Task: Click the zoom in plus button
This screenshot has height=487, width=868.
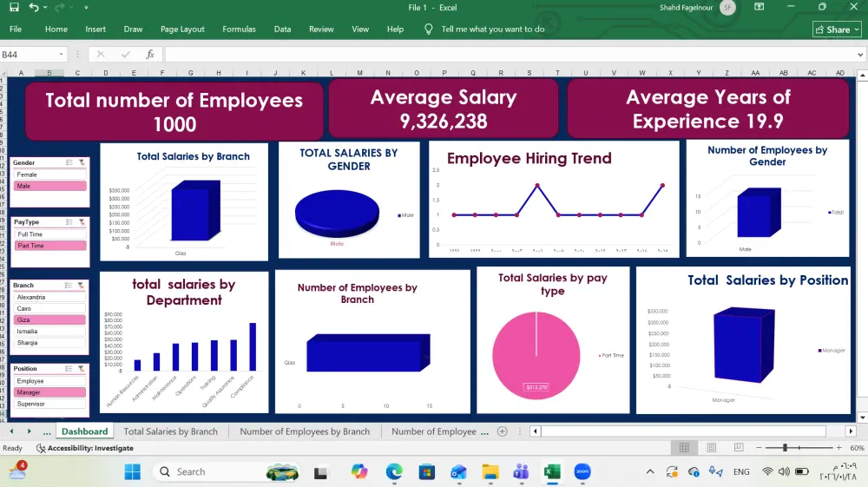Action: tap(838, 448)
